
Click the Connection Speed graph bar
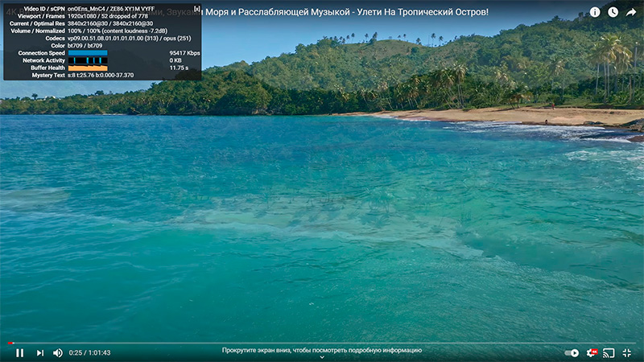87,53
